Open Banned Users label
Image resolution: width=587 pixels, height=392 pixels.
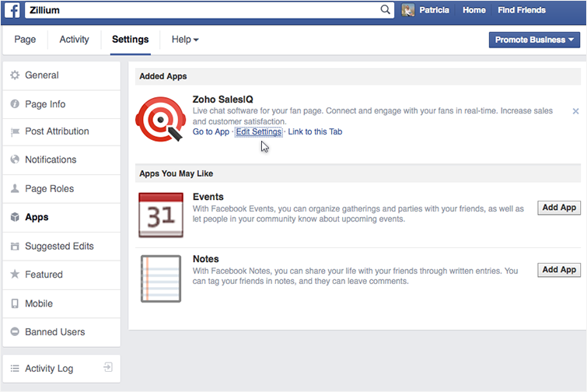55,331
